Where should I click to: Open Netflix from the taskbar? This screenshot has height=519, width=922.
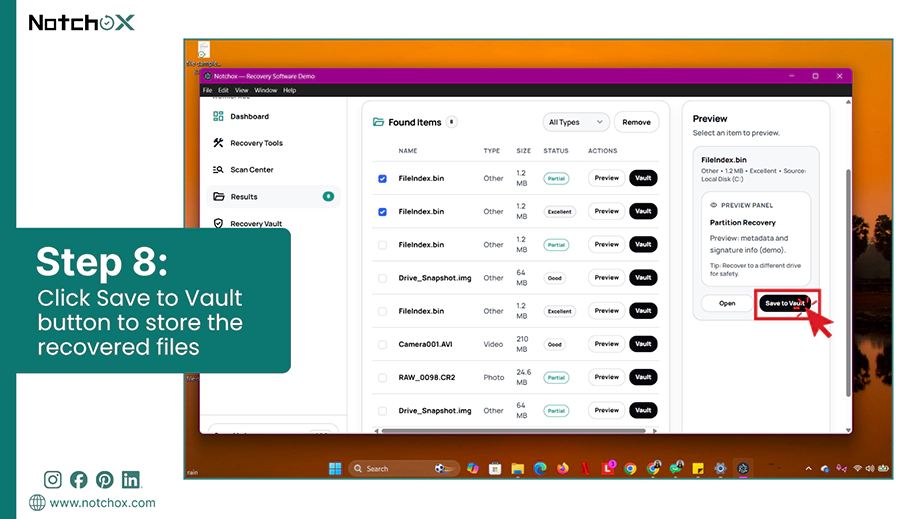[x=585, y=468]
